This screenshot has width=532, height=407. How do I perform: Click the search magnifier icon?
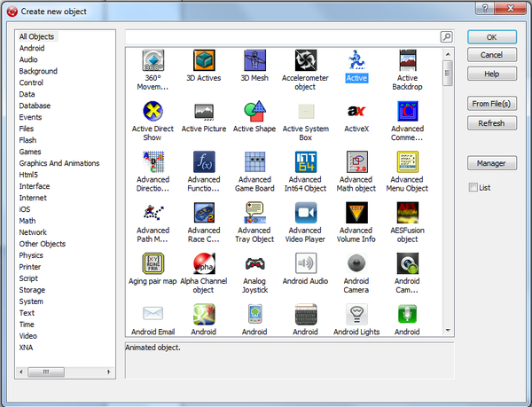click(446, 37)
